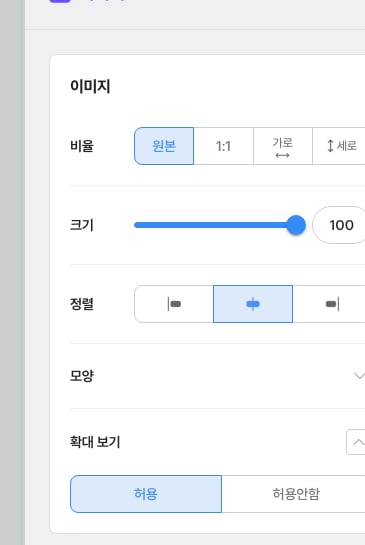Align image to the center

(253, 304)
